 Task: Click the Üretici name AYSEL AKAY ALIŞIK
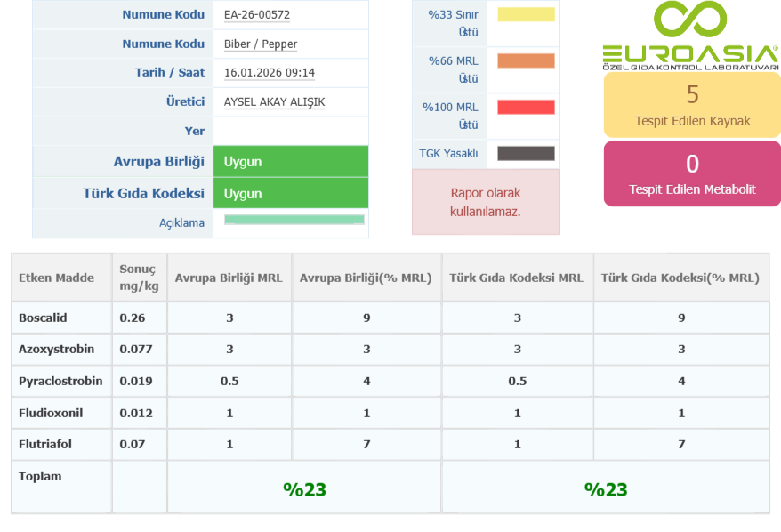click(x=290, y=102)
